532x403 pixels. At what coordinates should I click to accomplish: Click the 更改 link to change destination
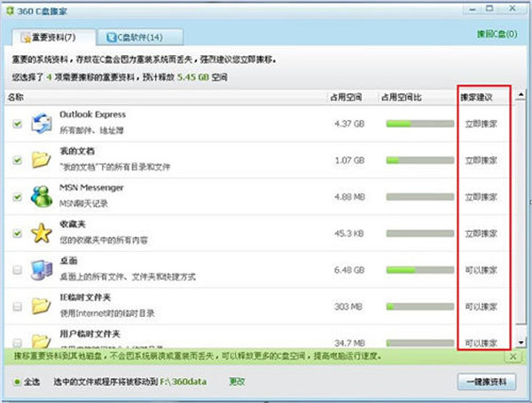(x=237, y=382)
